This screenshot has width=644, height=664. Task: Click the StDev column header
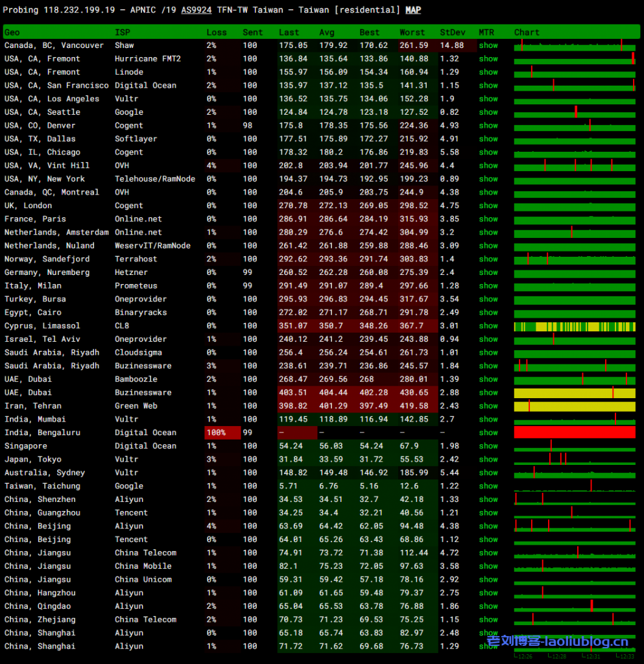point(452,32)
